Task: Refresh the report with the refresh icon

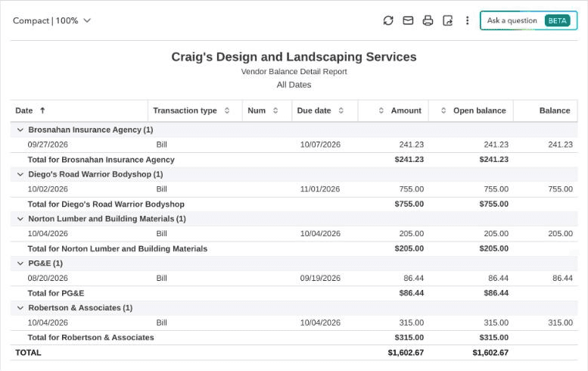Action: point(388,20)
